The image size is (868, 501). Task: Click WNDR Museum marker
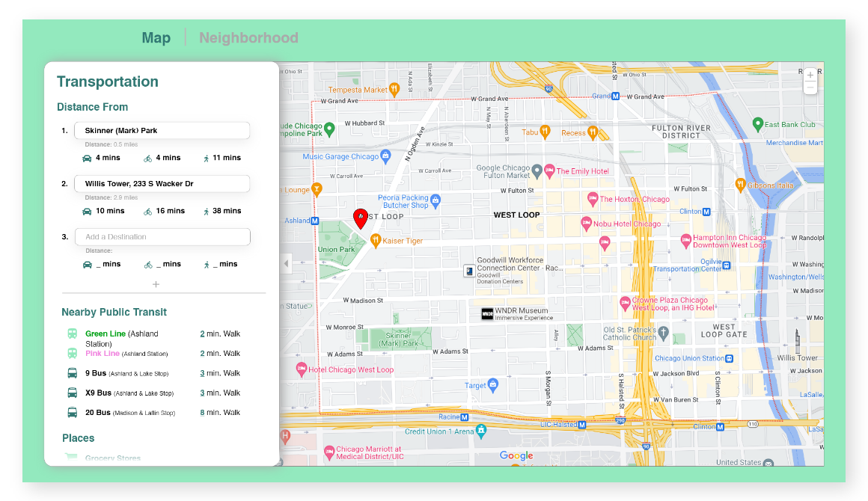(x=487, y=314)
